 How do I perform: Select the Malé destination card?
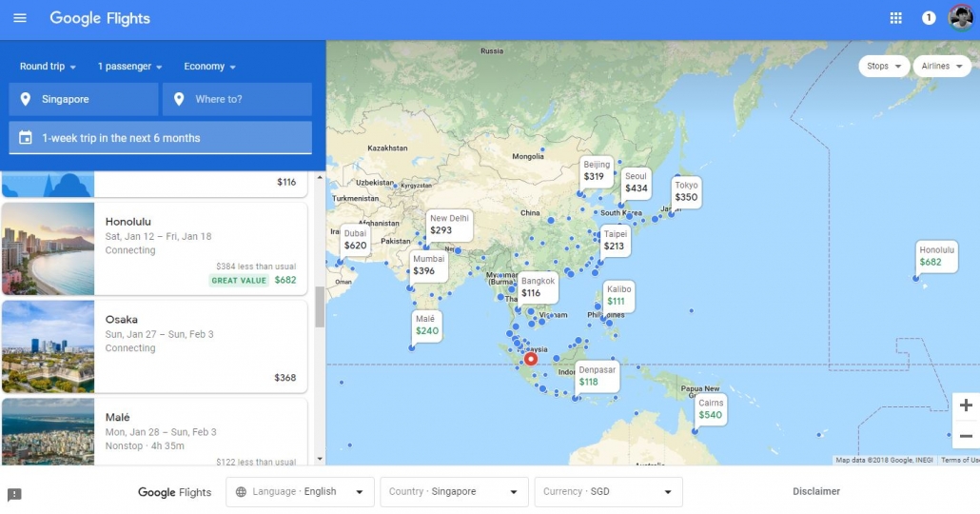(x=154, y=431)
